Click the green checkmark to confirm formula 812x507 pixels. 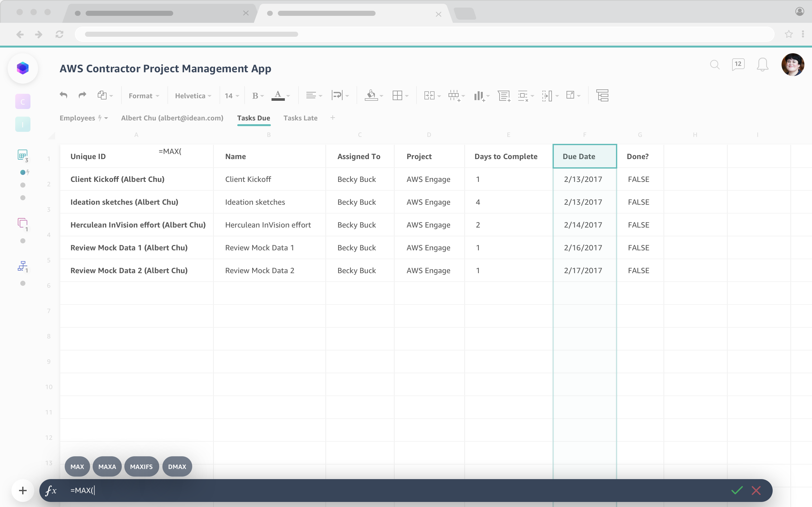tap(737, 490)
